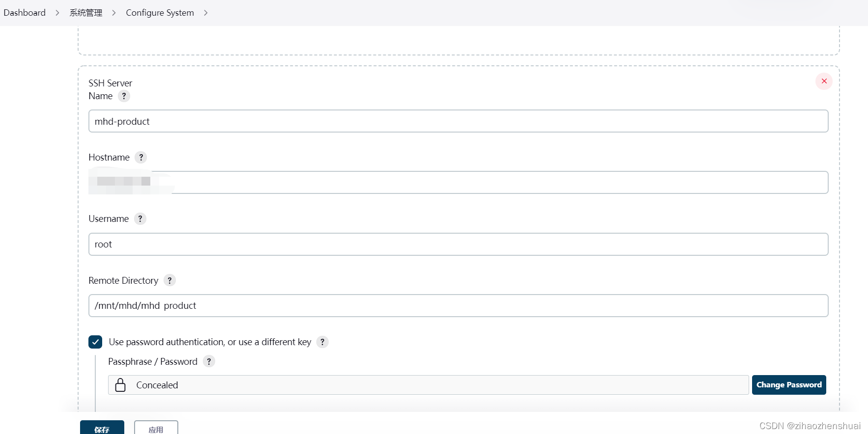Click the Concealed password field
868x434 pixels.
click(428, 385)
